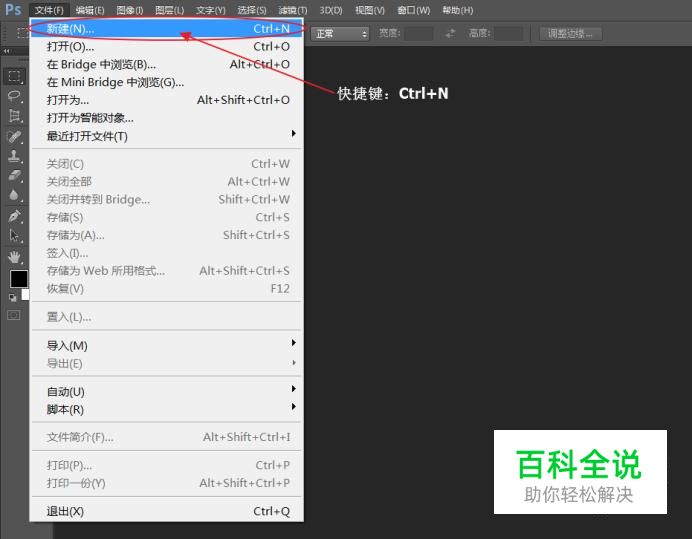
Task: Choose 恢复(V) menu entry
Action: point(167,289)
